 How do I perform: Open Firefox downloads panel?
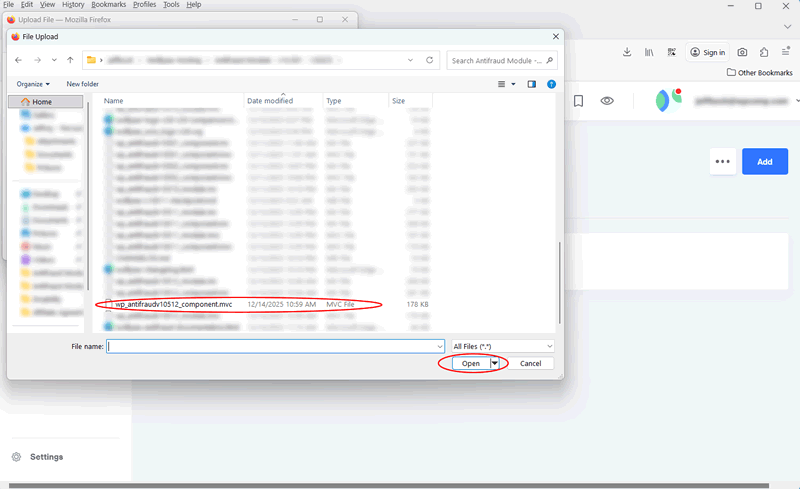coord(627,52)
